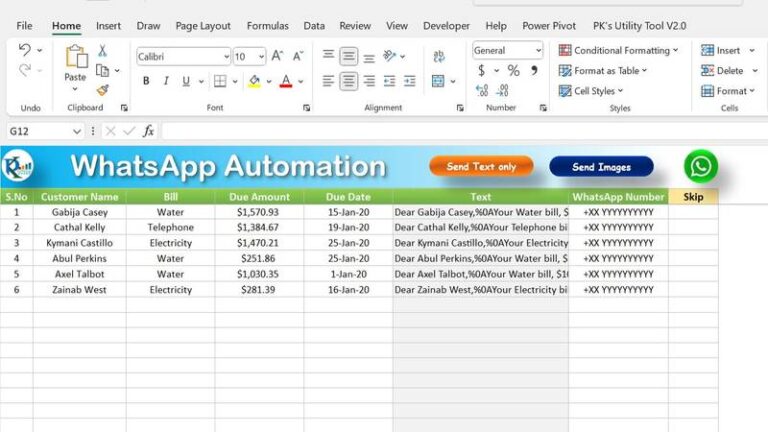Open the font size 10 dropdown

coord(262,57)
